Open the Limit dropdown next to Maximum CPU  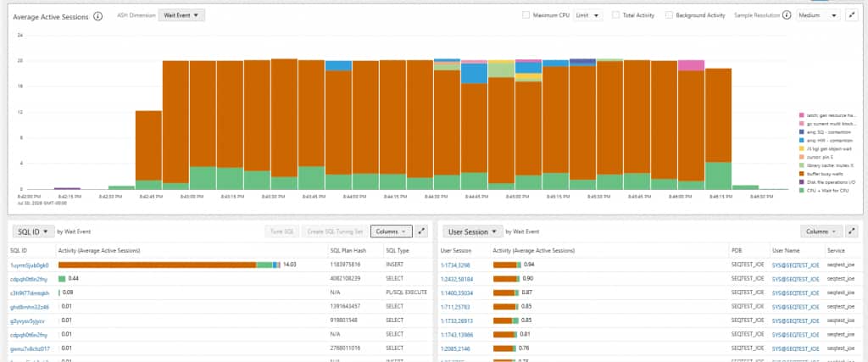[x=588, y=15]
